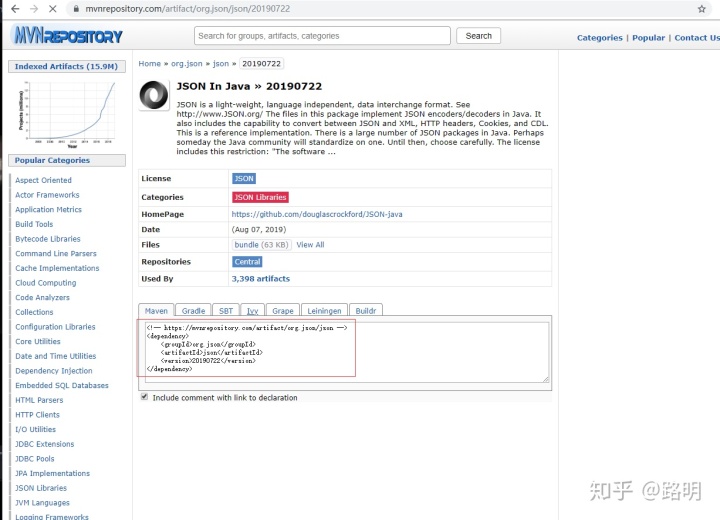The width and height of the screenshot is (720, 520).
Task: Open Command Line Parsers category
Action: click(56, 254)
